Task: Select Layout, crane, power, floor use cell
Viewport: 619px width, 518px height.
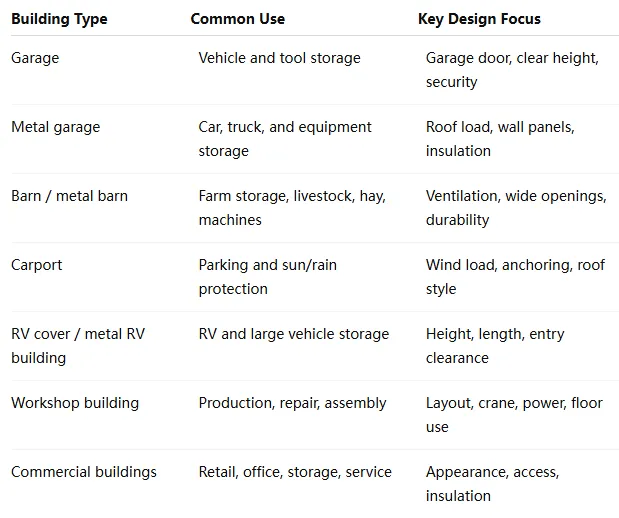Action: click(x=514, y=415)
